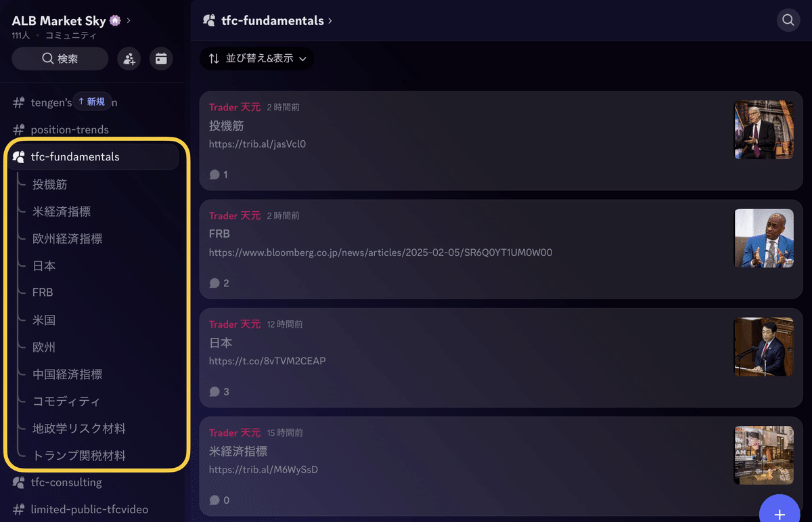
Task: Toggle the 米国 tag filter
Action: tap(43, 320)
